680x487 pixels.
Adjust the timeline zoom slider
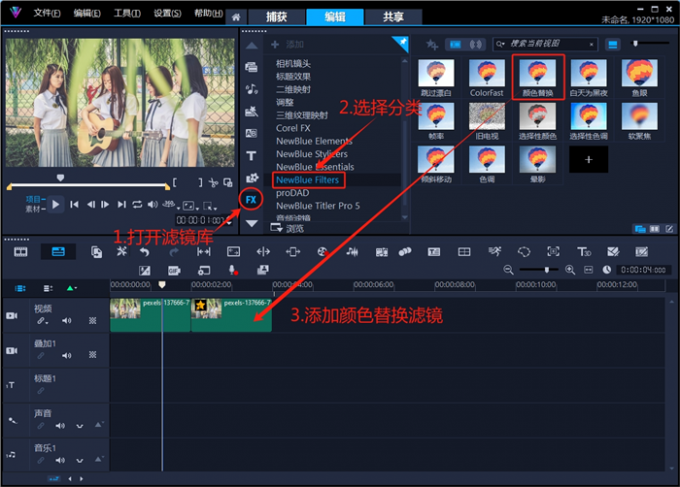[547, 270]
